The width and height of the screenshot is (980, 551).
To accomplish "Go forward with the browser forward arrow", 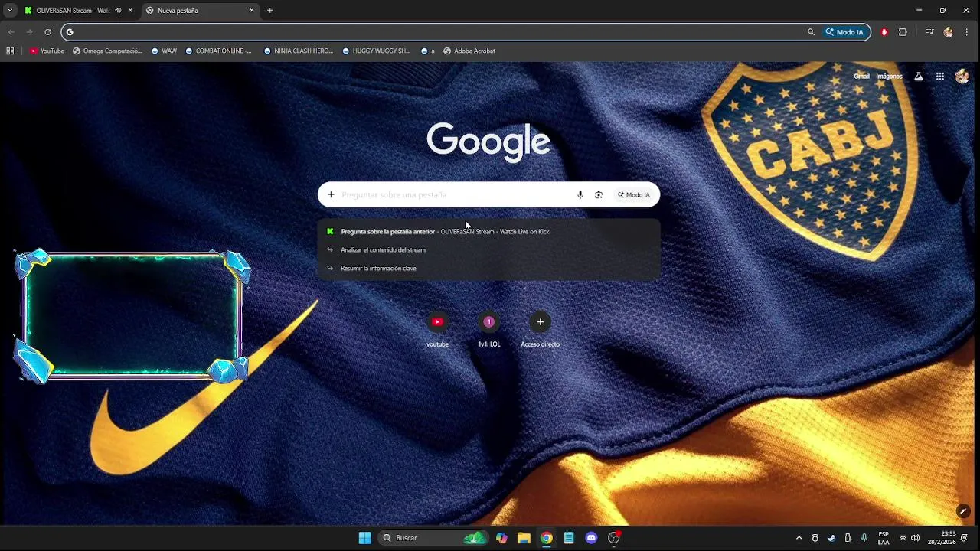I will click(29, 32).
